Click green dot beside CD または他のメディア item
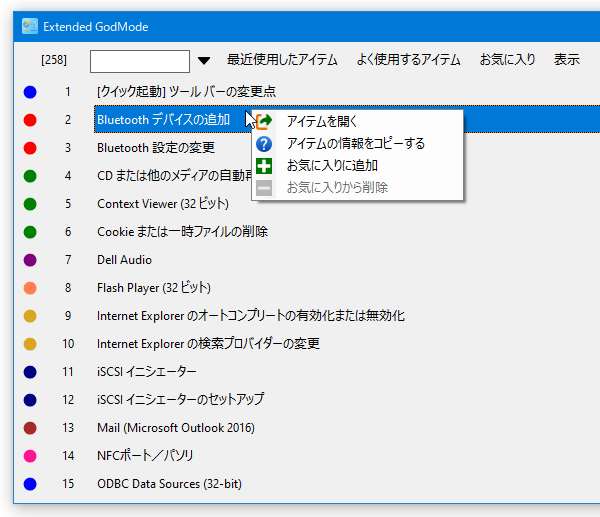Screen dimensions: 600x517 (x=30, y=176)
